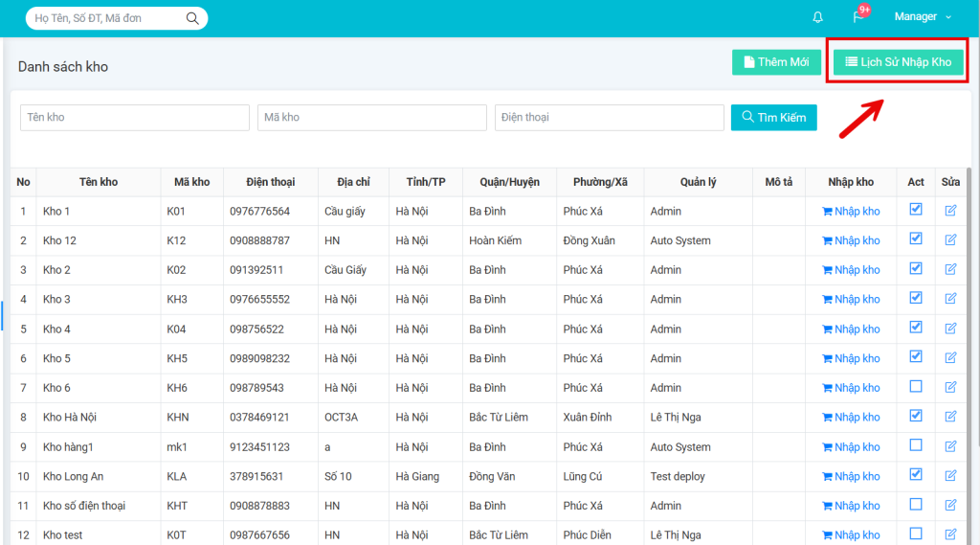Enable the Act checkbox for Kho 6

pyautogui.click(x=916, y=387)
